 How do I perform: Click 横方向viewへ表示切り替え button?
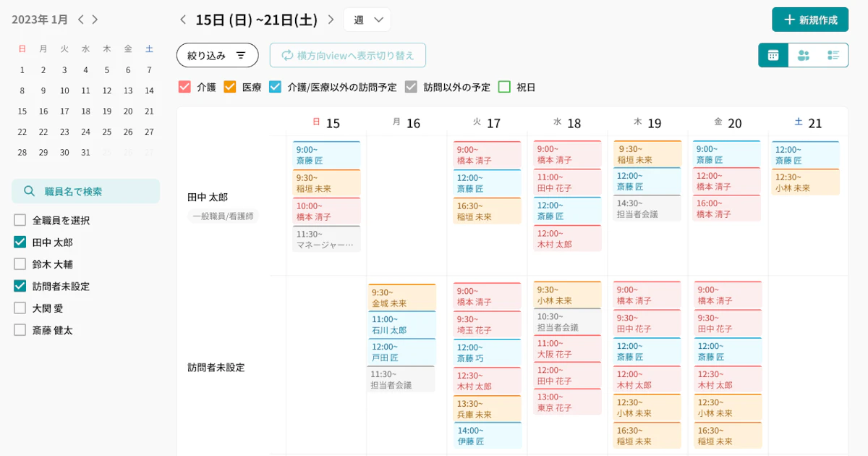(x=347, y=56)
